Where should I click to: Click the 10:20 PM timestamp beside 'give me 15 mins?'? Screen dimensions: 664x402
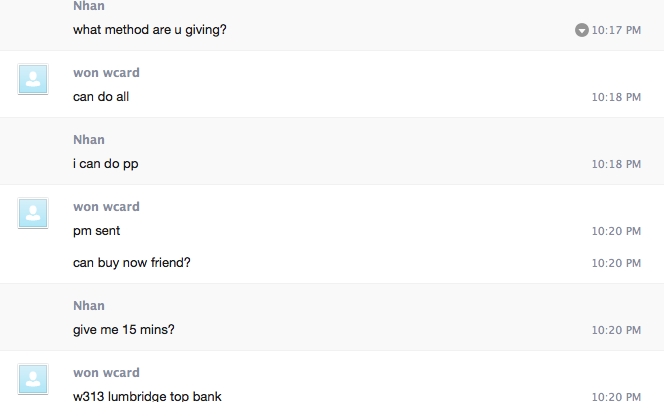[x=616, y=330]
